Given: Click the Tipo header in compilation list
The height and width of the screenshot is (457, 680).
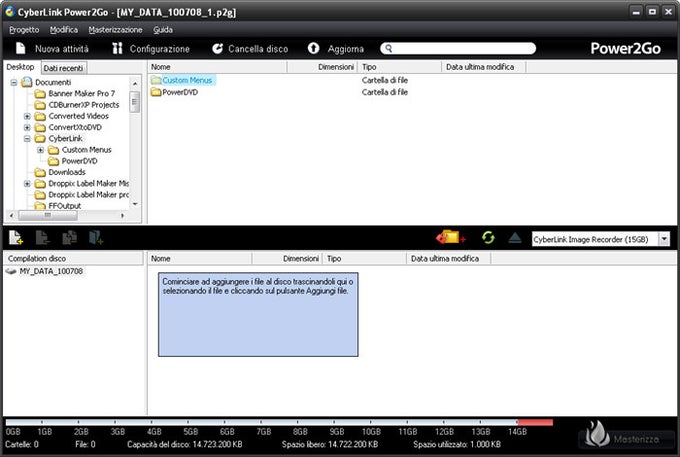Looking at the screenshot, I should (x=365, y=259).
